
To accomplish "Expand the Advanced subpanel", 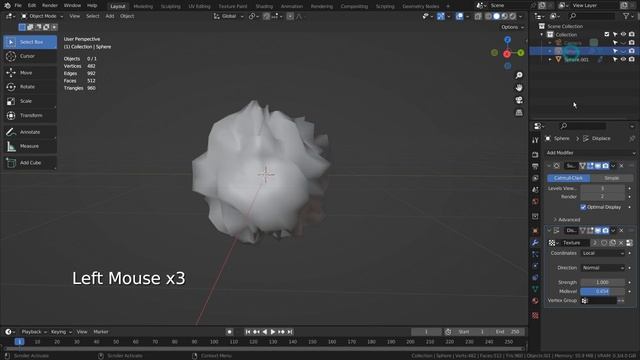I will [x=567, y=220].
